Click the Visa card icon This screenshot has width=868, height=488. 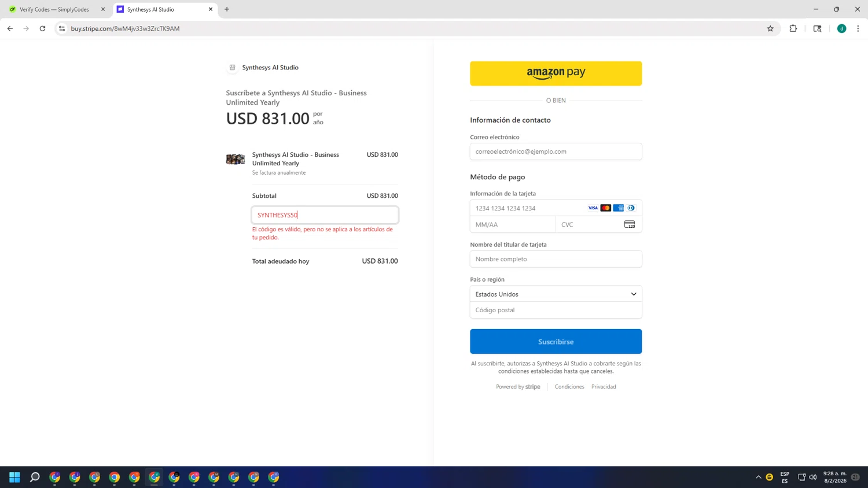coord(593,208)
